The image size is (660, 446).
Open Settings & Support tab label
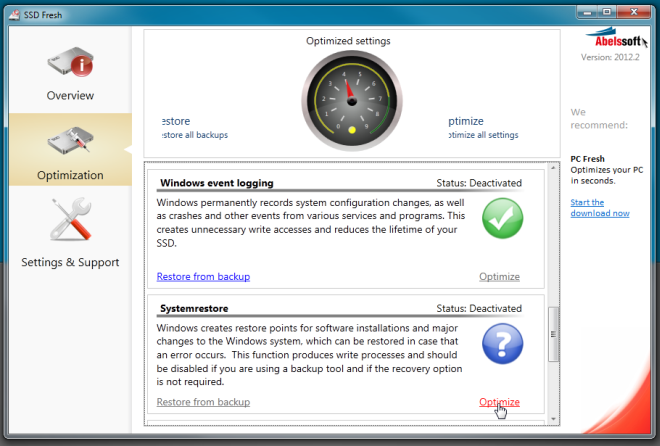70,262
